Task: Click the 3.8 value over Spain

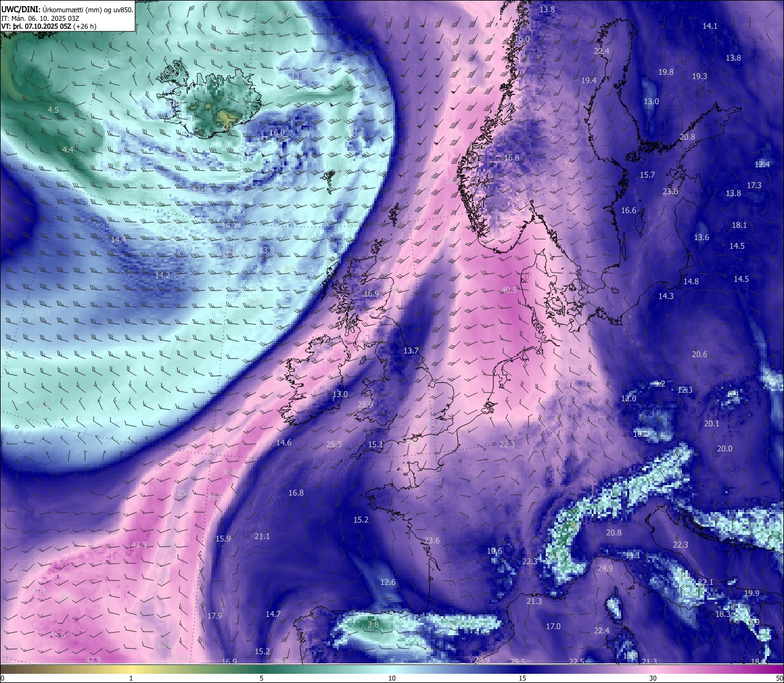Action: coord(373,624)
